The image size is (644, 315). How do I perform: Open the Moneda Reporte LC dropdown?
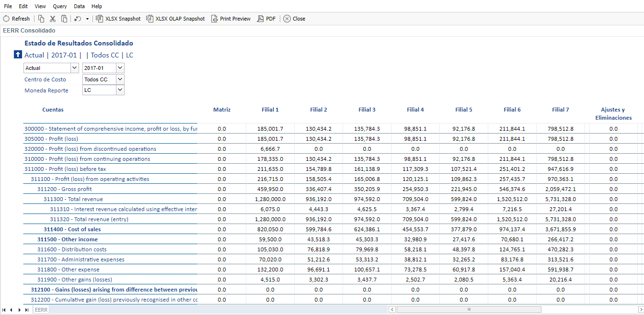(x=120, y=90)
